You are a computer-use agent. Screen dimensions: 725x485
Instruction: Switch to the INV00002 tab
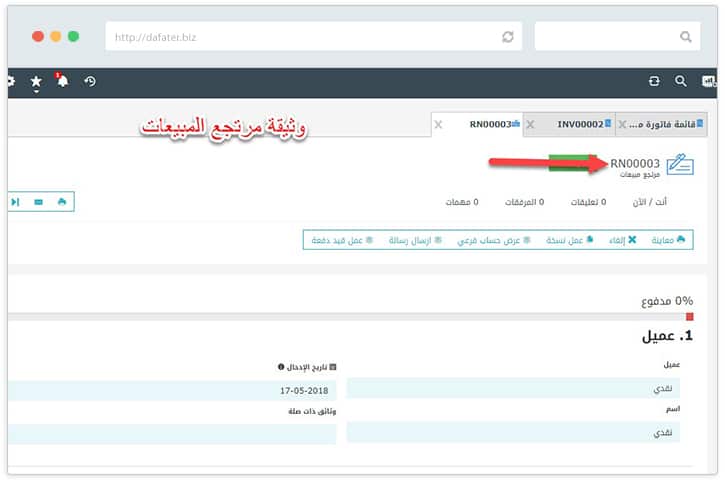(x=579, y=124)
